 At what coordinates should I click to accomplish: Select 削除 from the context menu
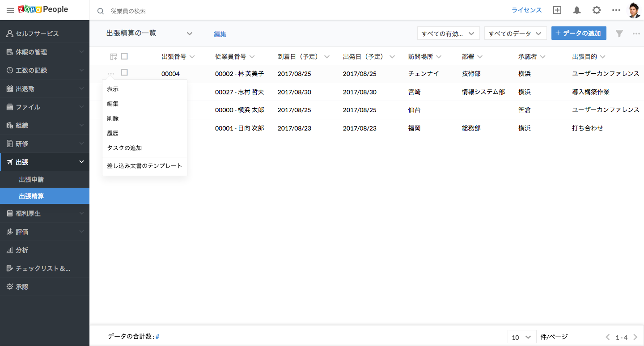tap(113, 118)
